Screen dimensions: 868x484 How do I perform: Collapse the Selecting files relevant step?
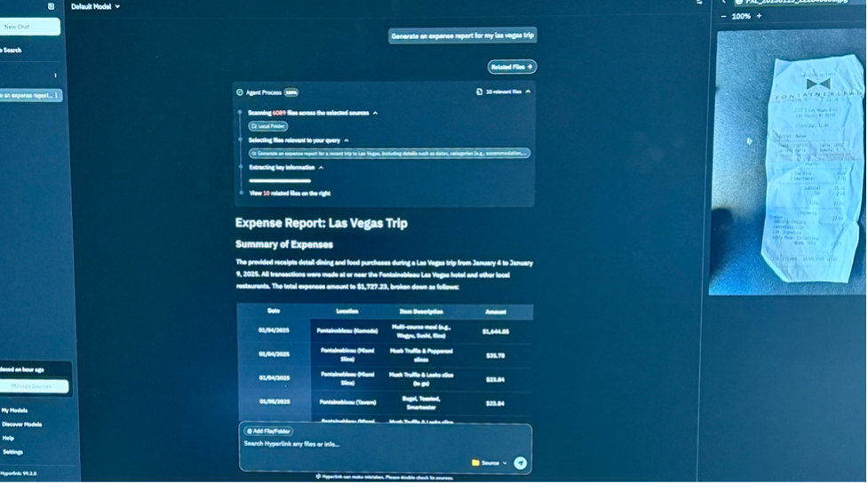pyautogui.click(x=346, y=140)
